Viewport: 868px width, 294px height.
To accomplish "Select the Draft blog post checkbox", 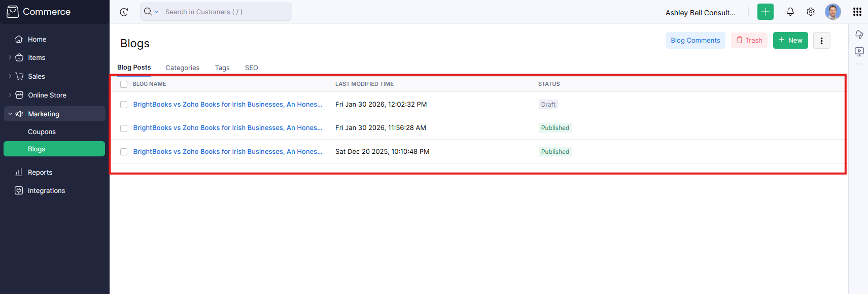I will coord(124,105).
